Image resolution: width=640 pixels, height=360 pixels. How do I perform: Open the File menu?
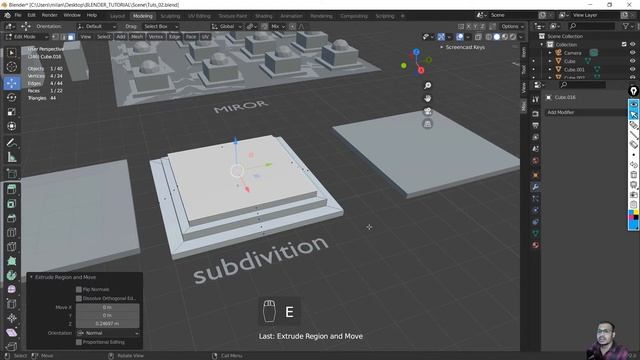pos(18,15)
